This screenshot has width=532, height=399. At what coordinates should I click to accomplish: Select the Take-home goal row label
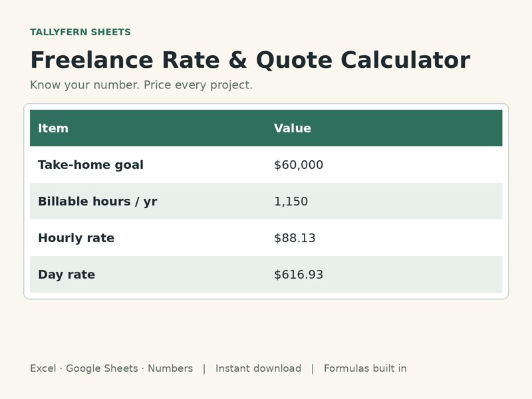pos(90,165)
